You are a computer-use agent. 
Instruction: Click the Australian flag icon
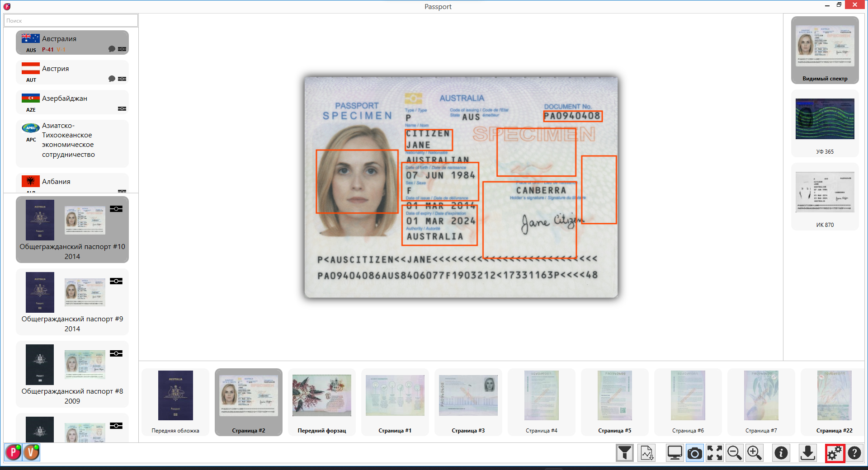[30, 38]
